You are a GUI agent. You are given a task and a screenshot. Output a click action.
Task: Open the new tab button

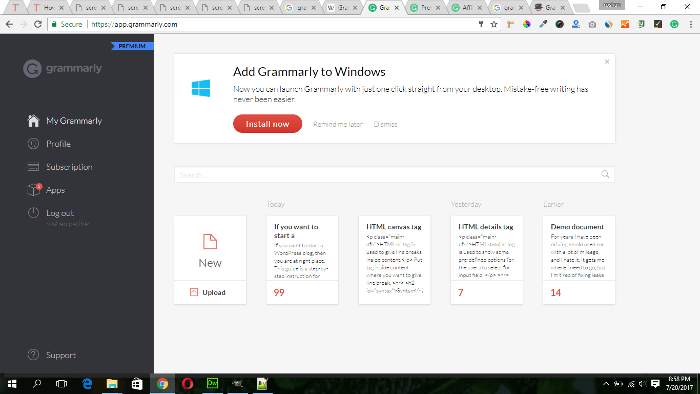coord(581,8)
